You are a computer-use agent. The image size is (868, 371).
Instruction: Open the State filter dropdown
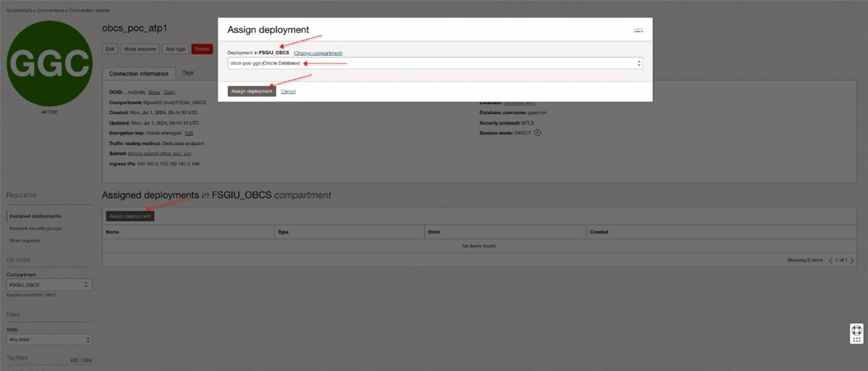pyautogui.click(x=49, y=340)
